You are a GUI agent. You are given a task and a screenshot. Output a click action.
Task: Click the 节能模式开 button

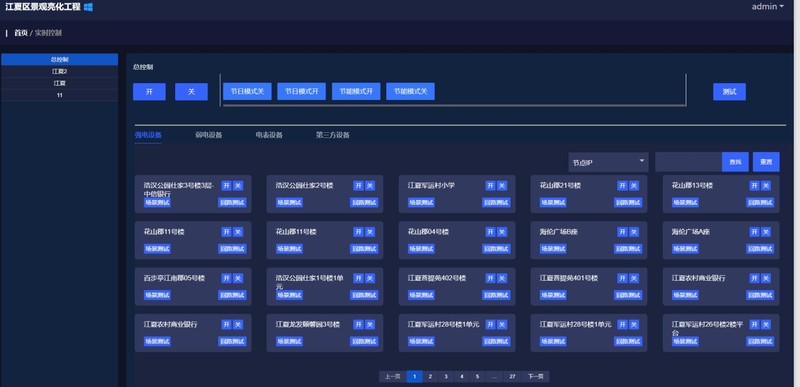[x=356, y=92]
